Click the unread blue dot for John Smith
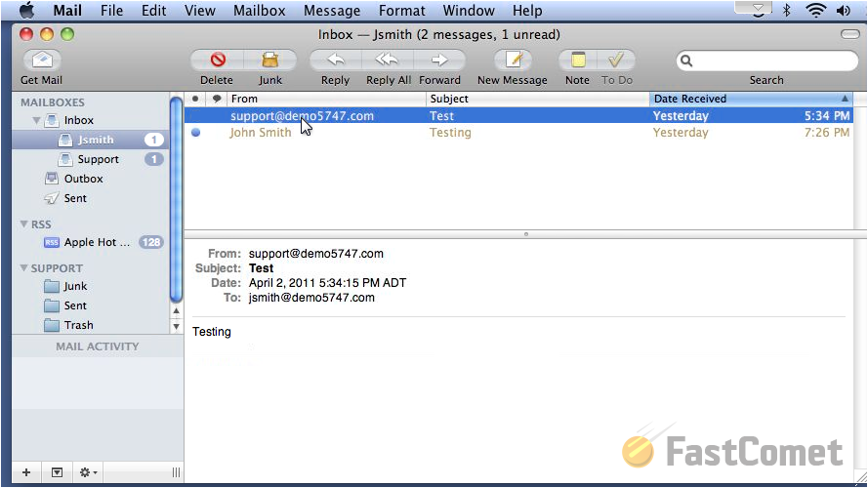The width and height of the screenshot is (868, 488). (x=195, y=132)
